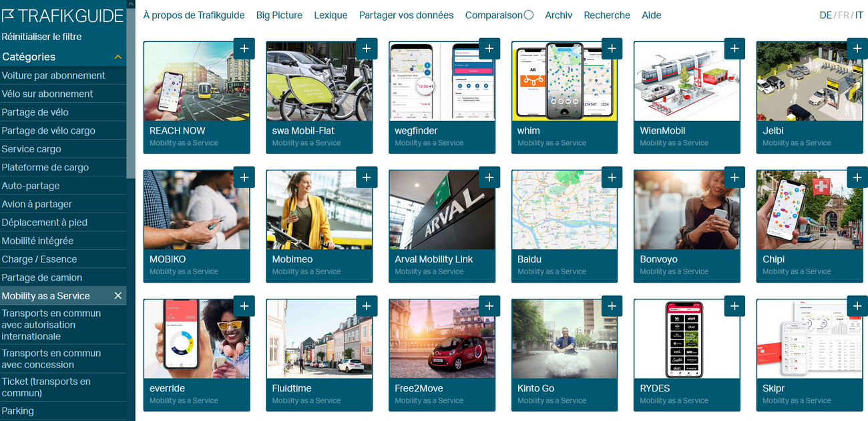868x421 pixels.
Task: Add Skipr with its plus icon
Action: pyautogui.click(x=857, y=306)
